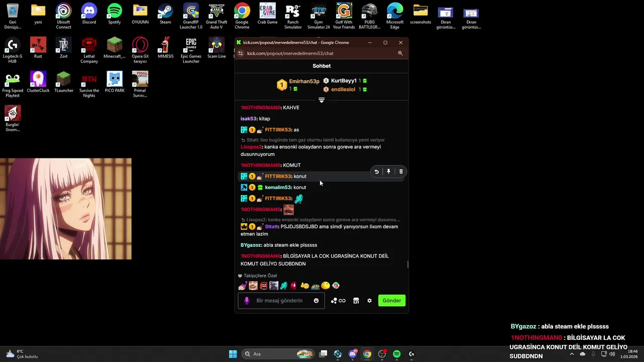This screenshot has height=362, width=644.
Task: Select the MIMESIS desktop icon
Action: [166, 48]
